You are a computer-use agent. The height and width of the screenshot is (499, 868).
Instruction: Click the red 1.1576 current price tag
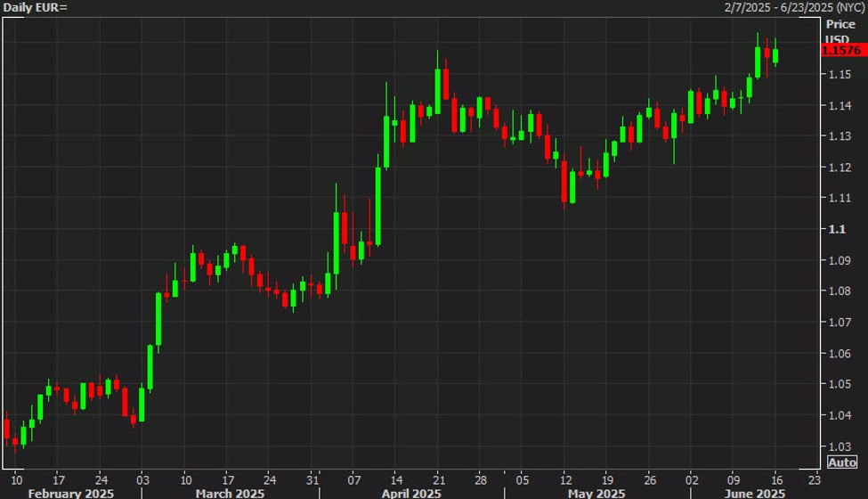pyautogui.click(x=844, y=51)
